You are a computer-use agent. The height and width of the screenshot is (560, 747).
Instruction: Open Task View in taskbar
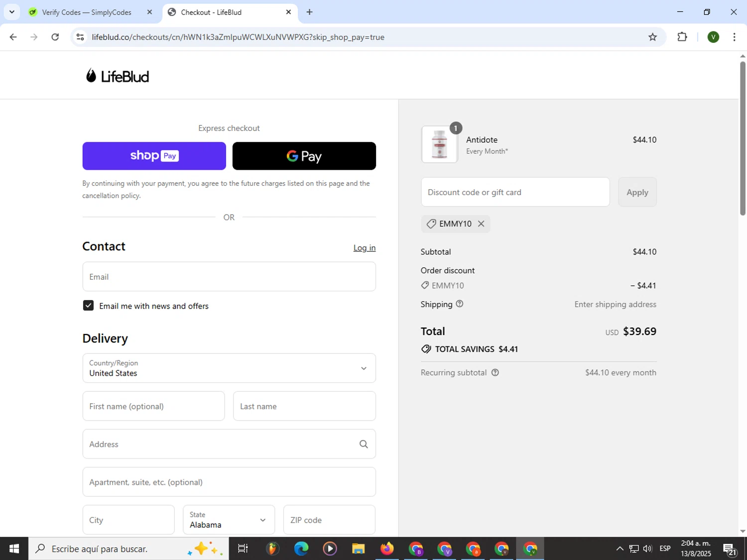(x=243, y=549)
